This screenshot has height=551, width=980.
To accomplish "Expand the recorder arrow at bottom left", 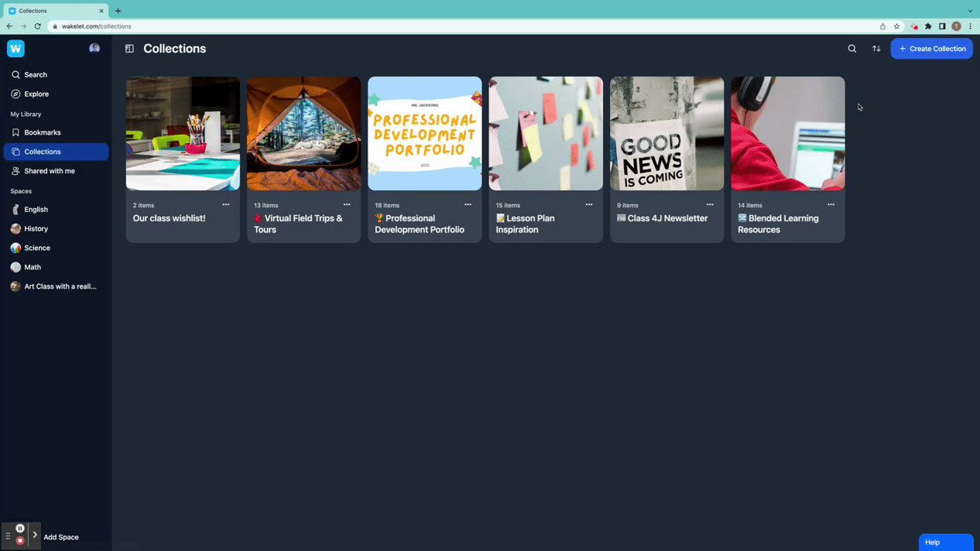I will coord(35,535).
